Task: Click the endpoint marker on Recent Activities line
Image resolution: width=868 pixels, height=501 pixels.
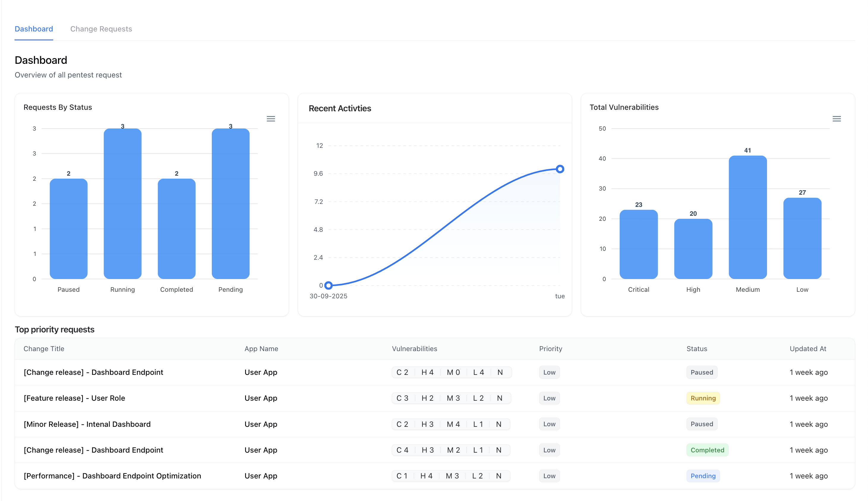Action: coord(560,169)
